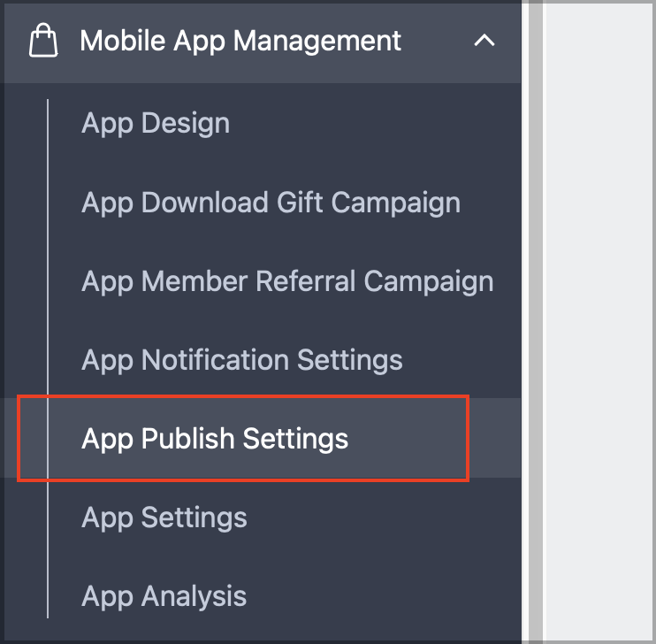Open App Design
656x644 pixels.
tap(156, 124)
